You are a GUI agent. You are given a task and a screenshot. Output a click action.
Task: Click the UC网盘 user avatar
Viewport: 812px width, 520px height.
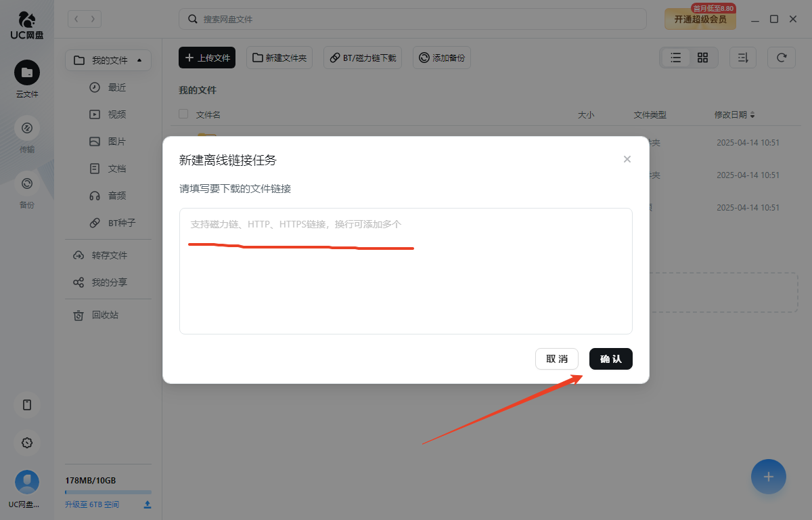point(27,482)
